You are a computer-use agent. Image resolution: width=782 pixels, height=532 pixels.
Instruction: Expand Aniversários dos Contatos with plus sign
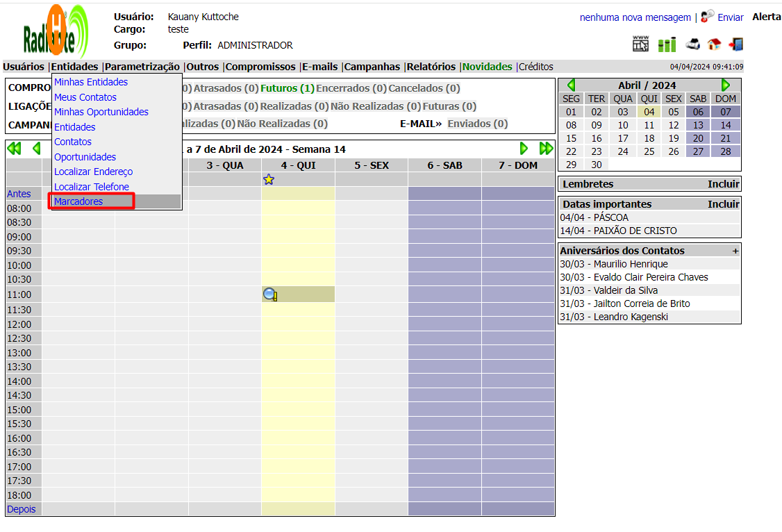[735, 251]
